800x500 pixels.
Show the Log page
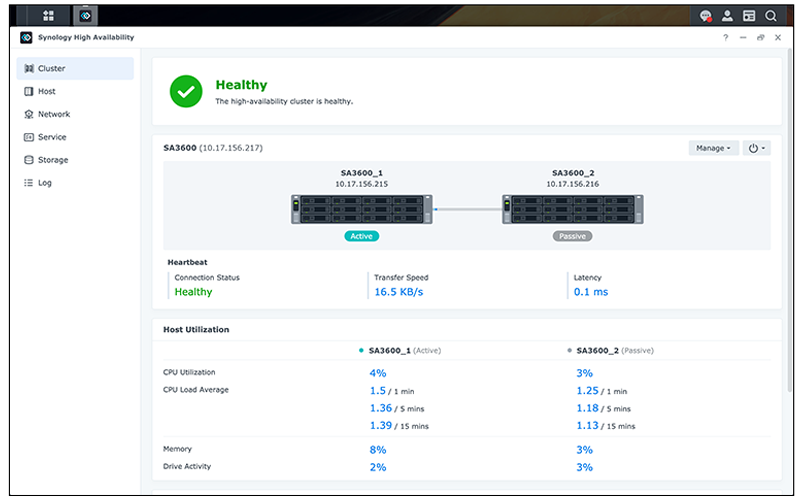coord(75,183)
